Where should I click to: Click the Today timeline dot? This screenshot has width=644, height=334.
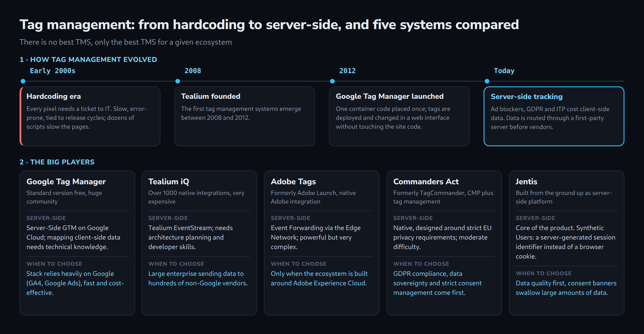click(x=487, y=81)
